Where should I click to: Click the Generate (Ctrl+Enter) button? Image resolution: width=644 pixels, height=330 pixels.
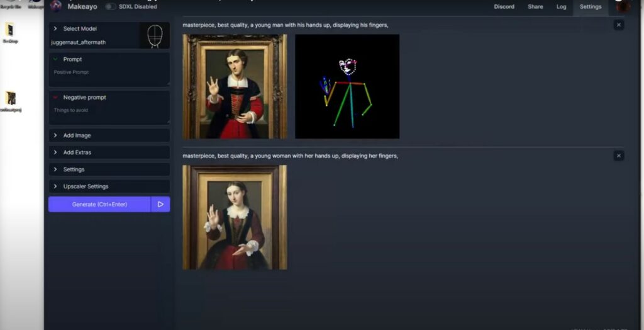point(99,205)
